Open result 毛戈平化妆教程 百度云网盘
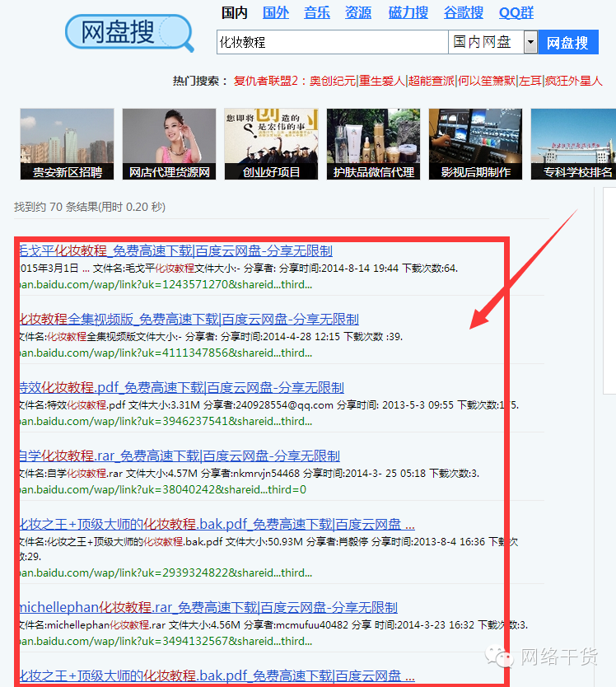Viewport: 616px width, 687px height. point(175,251)
